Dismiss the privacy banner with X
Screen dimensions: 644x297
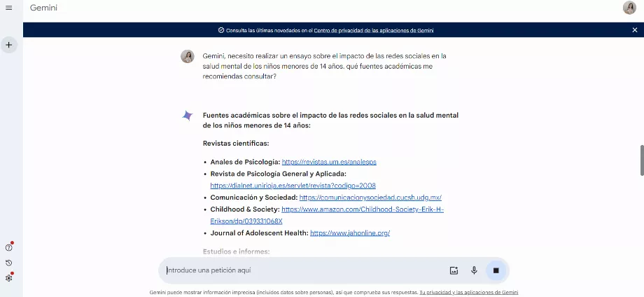tap(635, 30)
